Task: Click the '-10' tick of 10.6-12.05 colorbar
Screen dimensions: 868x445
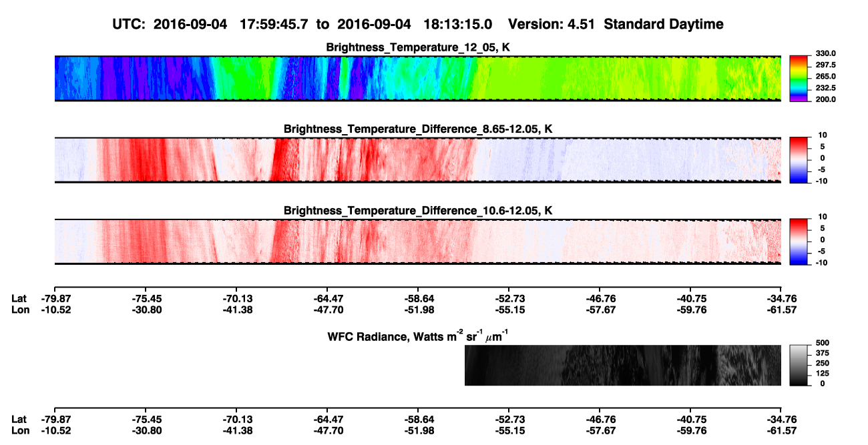Action: point(821,263)
